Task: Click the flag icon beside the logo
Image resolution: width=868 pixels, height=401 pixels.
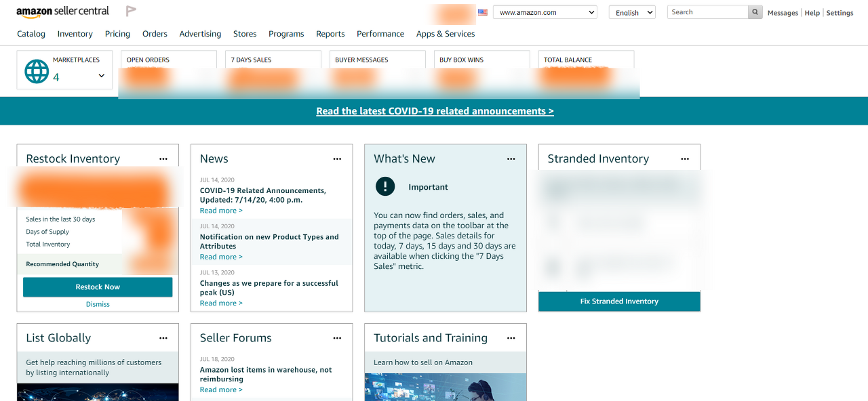Action: 131,11
